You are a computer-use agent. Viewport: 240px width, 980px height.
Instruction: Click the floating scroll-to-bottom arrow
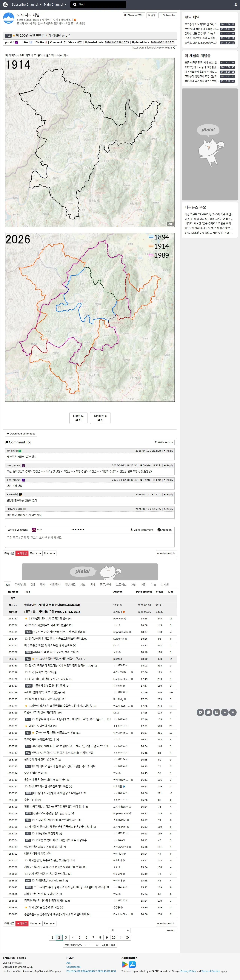(x=233, y=712)
